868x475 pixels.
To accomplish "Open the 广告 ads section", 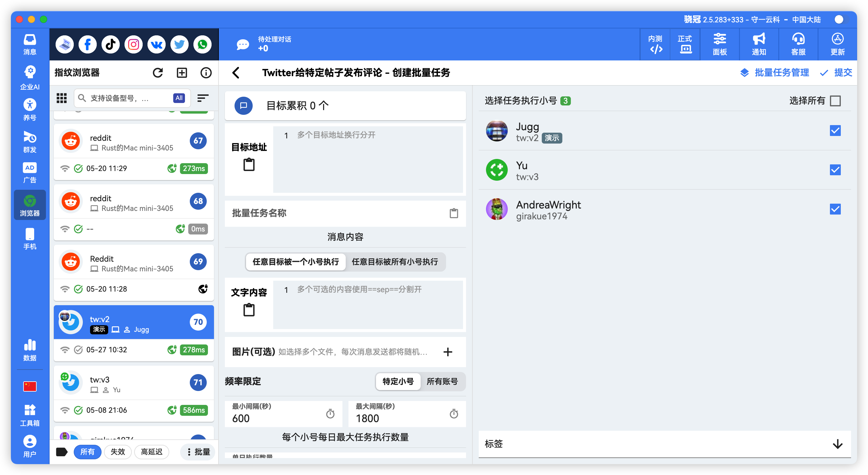I will 30,173.
